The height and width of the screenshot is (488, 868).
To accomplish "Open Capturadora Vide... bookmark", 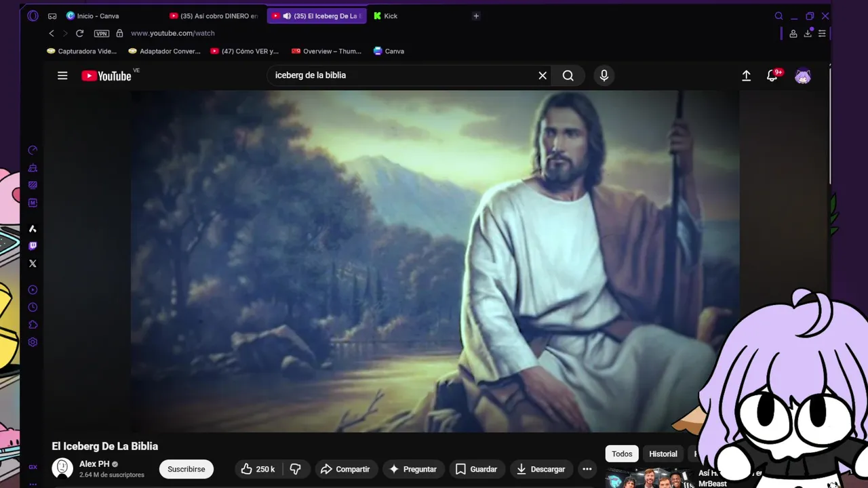I will pyautogui.click(x=81, y=51).
